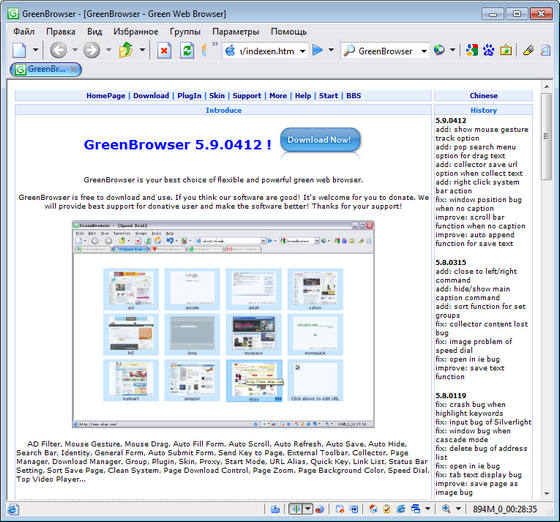Image resolution: width=560 pixels, height=522 pixels.
Task: Click the IE page icon in status bar
Action: coord(13,509)
